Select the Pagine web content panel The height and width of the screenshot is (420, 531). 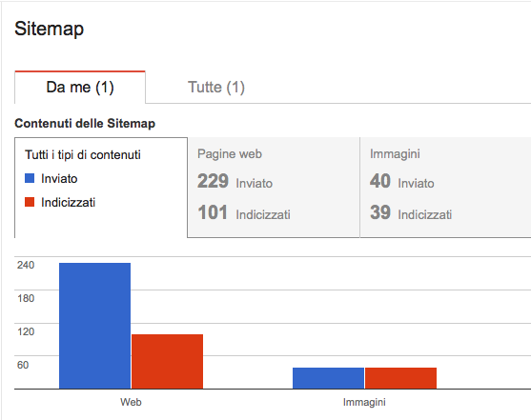pos(274,188)
